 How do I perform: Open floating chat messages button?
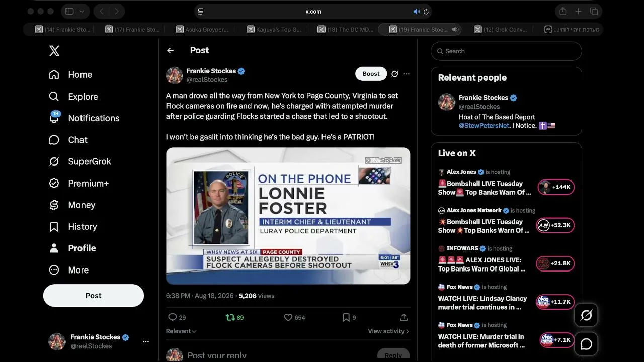pos(586,344)
